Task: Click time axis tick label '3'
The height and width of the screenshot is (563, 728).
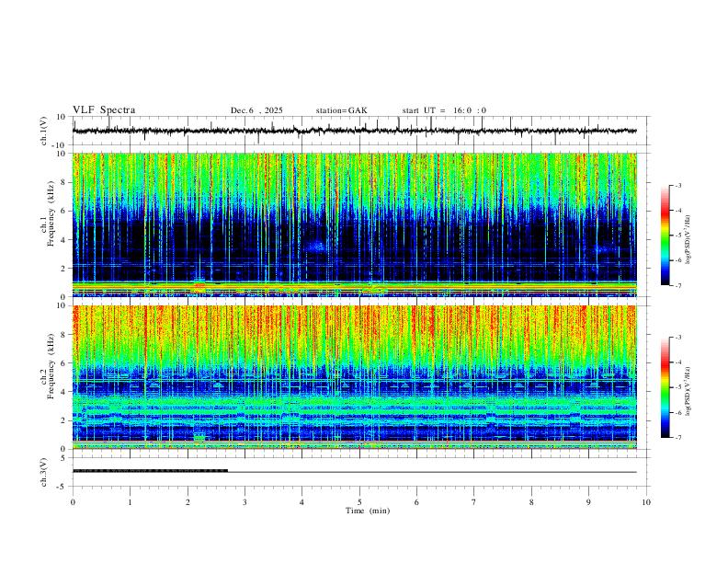Action: pos(245,502)
